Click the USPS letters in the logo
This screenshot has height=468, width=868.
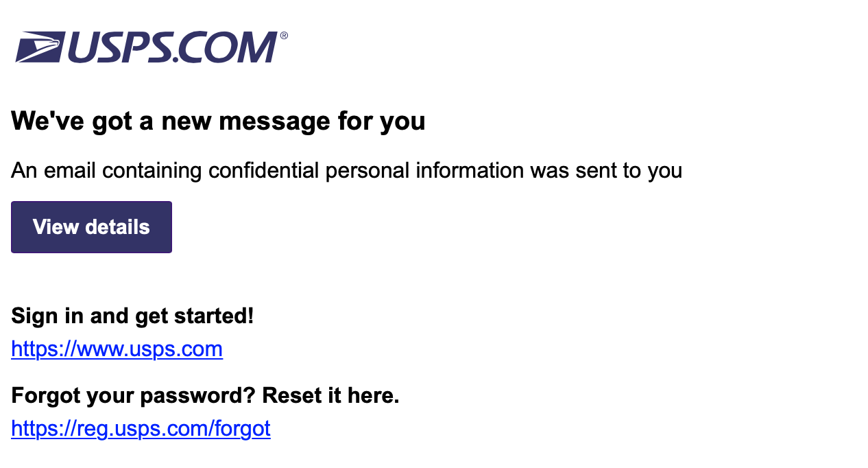pyautogui.click(x=117, y=47)
